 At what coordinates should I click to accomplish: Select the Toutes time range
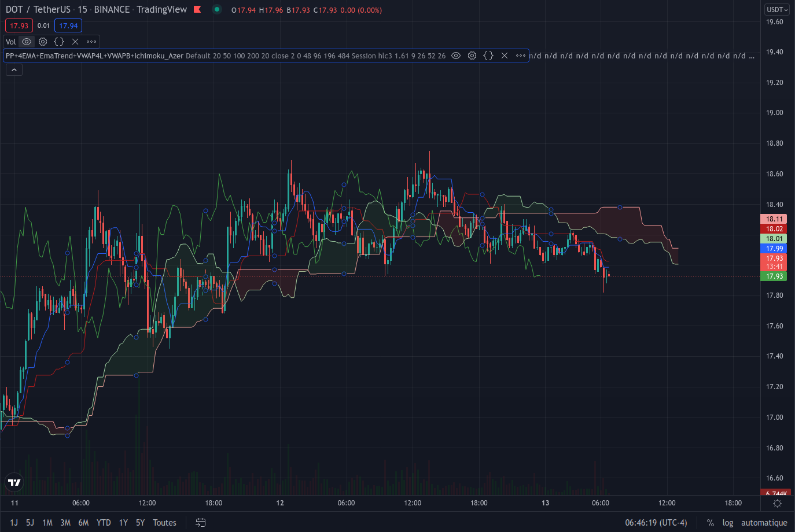(164, 522)
